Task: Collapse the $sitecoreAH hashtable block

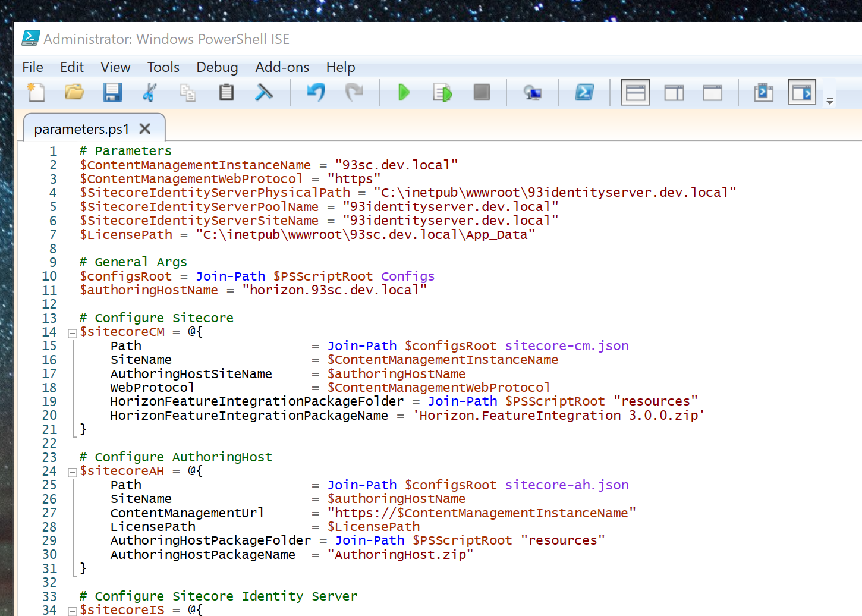Action: tap(72, 473)
